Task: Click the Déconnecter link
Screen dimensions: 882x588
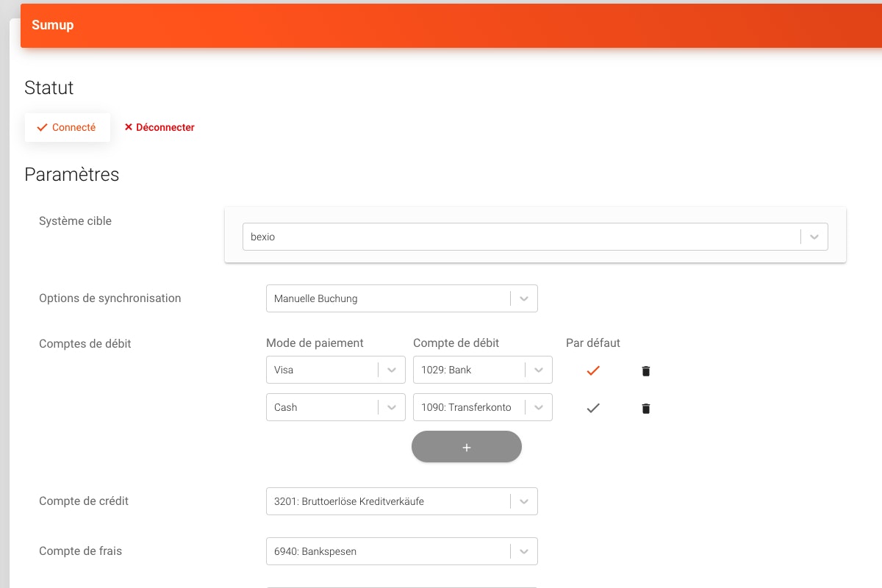Action: tap(165, 126)
